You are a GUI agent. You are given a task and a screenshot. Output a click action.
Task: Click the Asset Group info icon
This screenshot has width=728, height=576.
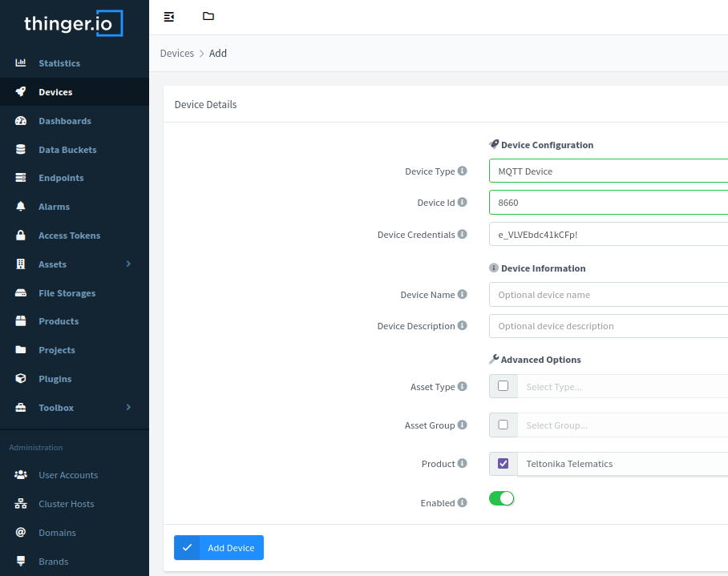[x=462, y=425]
